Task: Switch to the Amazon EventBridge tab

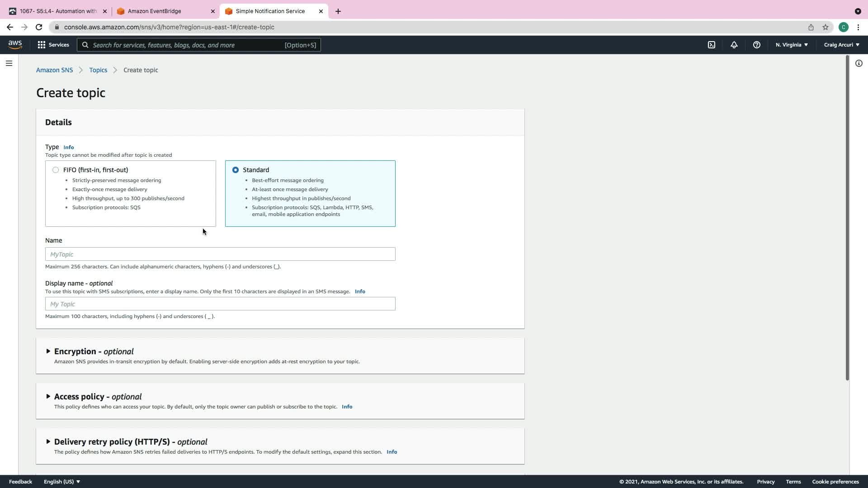Action: [x=165, y=11]
